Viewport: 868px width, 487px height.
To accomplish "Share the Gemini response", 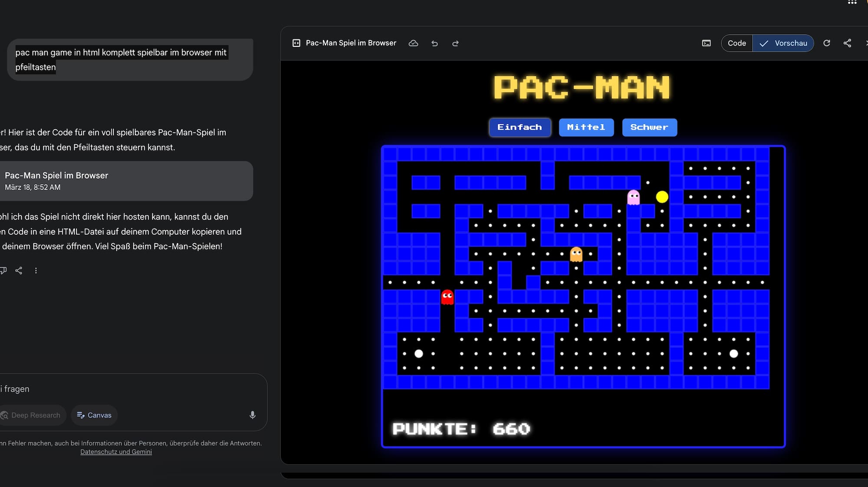I will (19, 271).
